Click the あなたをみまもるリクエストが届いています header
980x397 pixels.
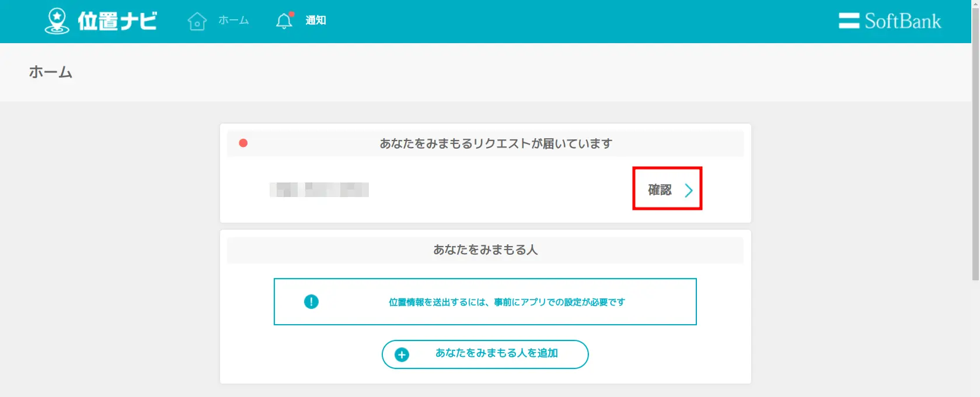[485, 143]
